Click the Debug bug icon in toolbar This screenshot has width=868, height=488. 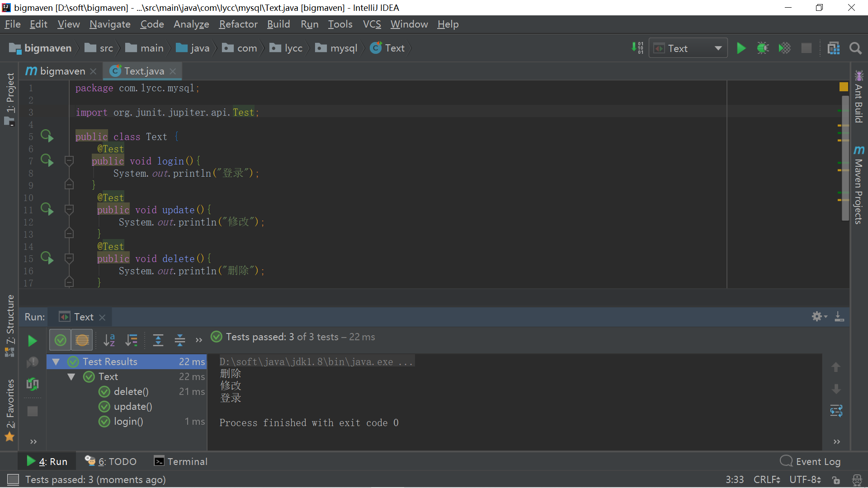(x=763, y=48)
